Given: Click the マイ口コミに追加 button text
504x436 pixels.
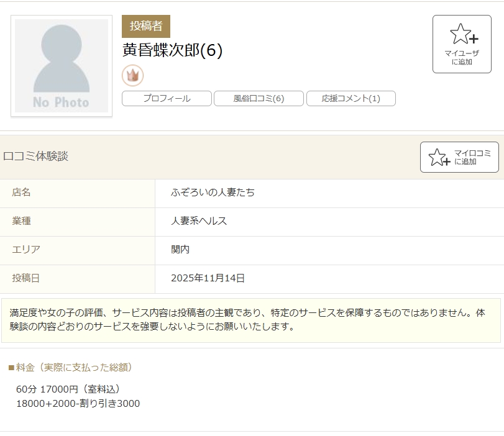Looking at the screenshot, I should click(472, 157).
